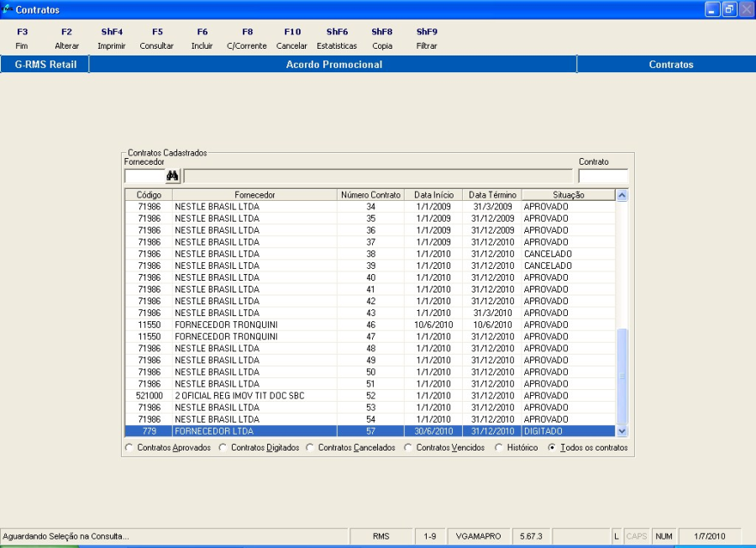Viewport: 756px width, 548px height.
Task: Open ShF6 Estatísticas
Action: click(337, 39)
